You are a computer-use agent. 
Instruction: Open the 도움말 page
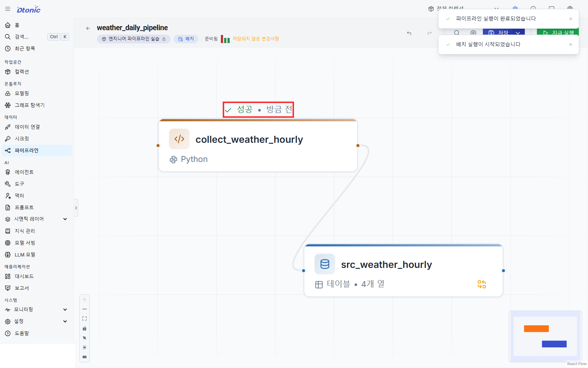[37, 333]
